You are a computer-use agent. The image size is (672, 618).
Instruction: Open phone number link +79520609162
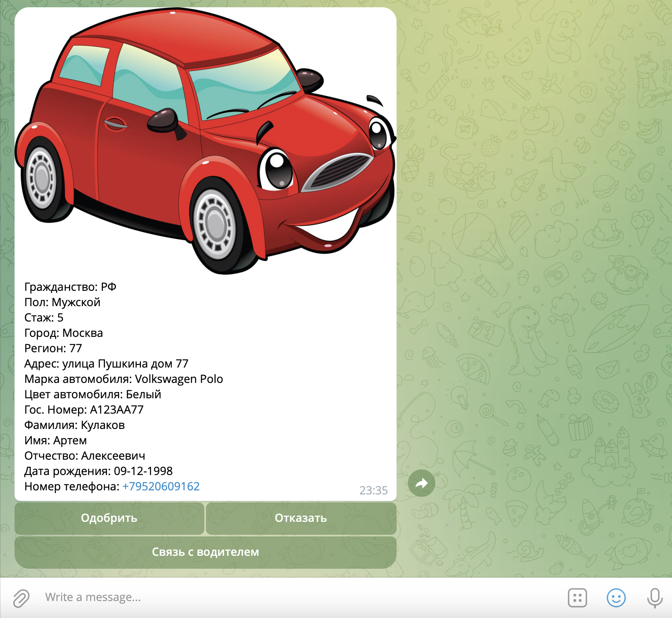pos(161,486)
